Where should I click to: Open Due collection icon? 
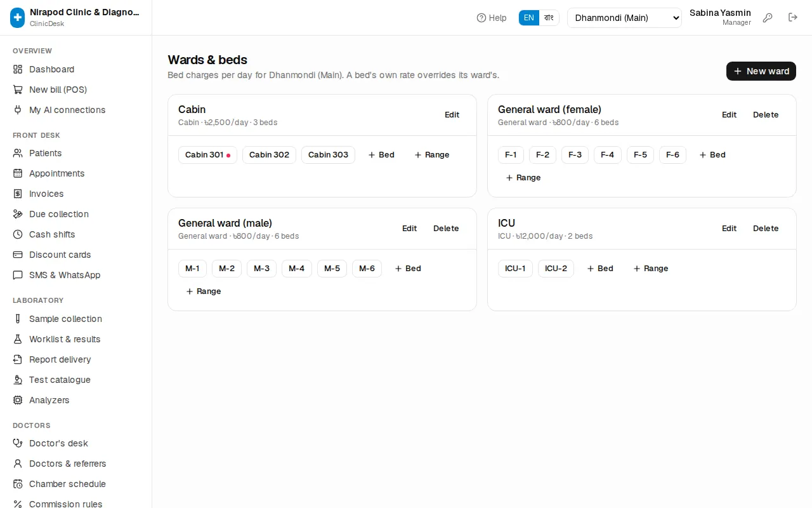[x=18, y=214]
